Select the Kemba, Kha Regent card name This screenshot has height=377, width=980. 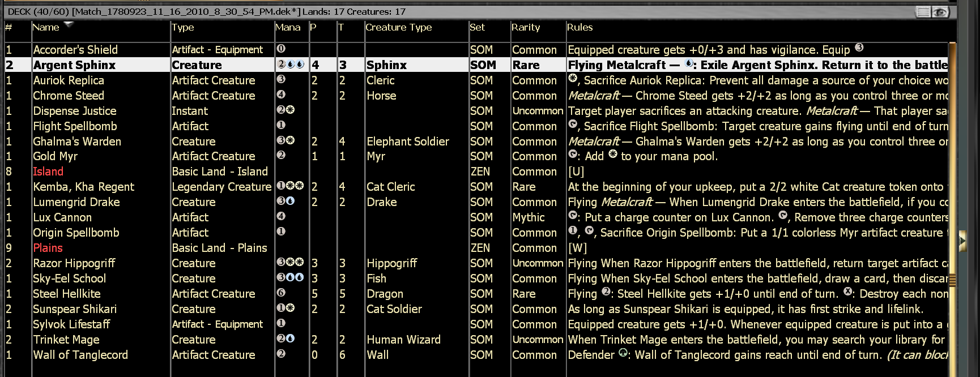coord(84,187)
